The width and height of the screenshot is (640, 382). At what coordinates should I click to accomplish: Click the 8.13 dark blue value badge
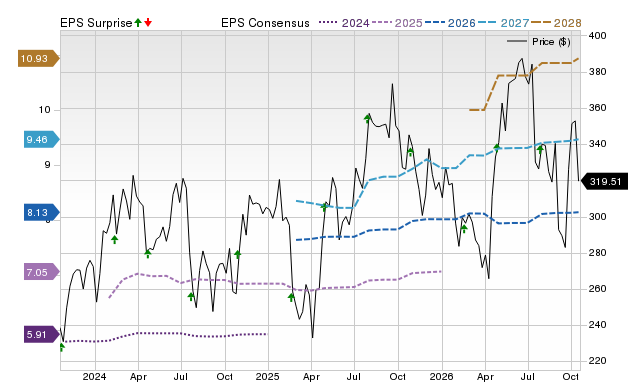42,213
